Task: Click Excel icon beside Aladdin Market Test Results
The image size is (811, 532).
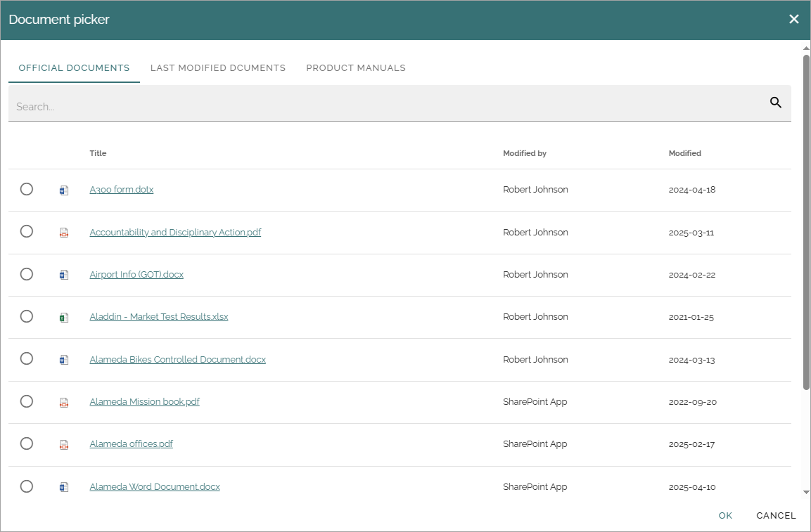Action: tap(63, 318)
